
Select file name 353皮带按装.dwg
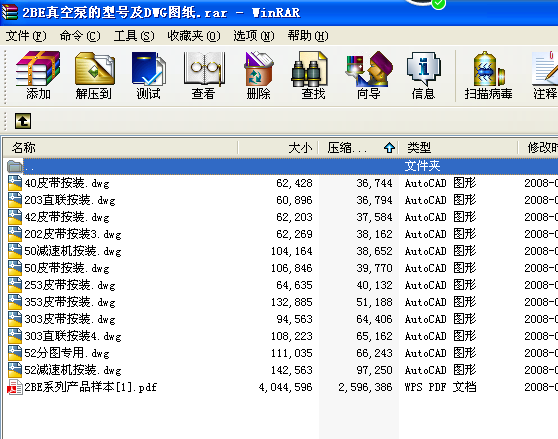click(x=70, y=302)
